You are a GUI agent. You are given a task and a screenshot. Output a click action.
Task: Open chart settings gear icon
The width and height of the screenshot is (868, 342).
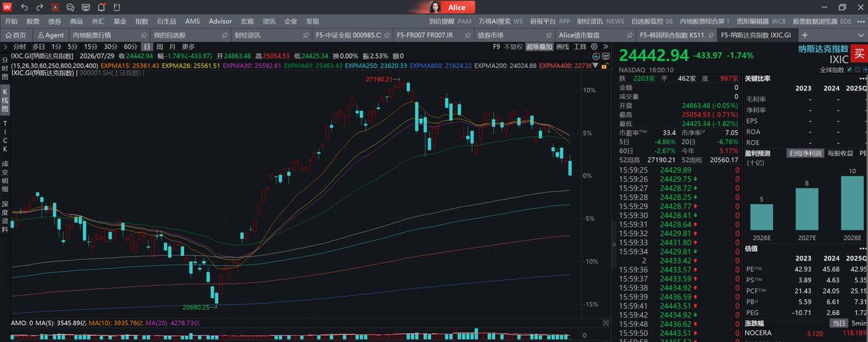pos(596,47)
